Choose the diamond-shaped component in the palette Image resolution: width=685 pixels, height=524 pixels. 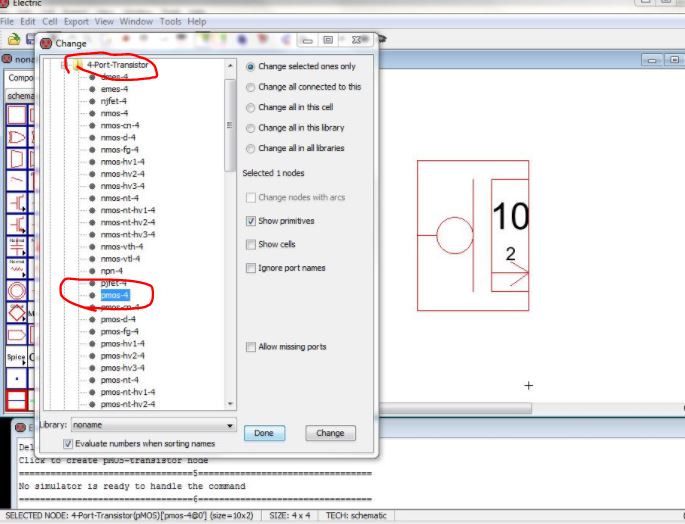click(17, 313)
